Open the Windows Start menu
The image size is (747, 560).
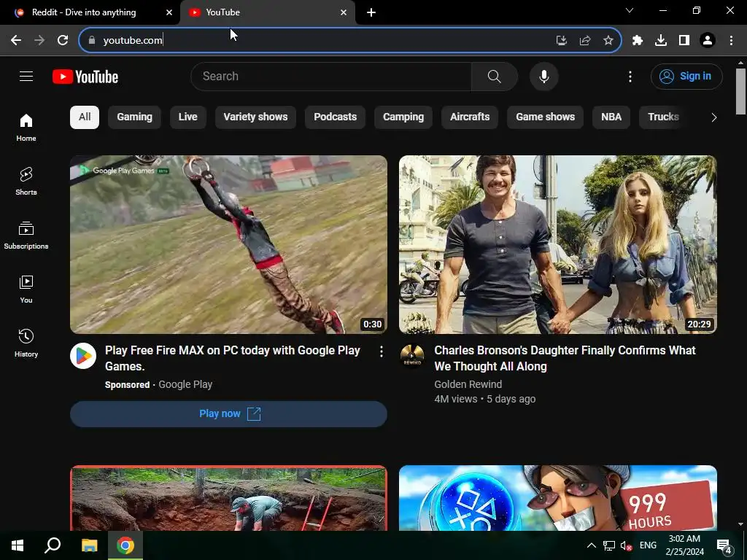coord(18,545)
